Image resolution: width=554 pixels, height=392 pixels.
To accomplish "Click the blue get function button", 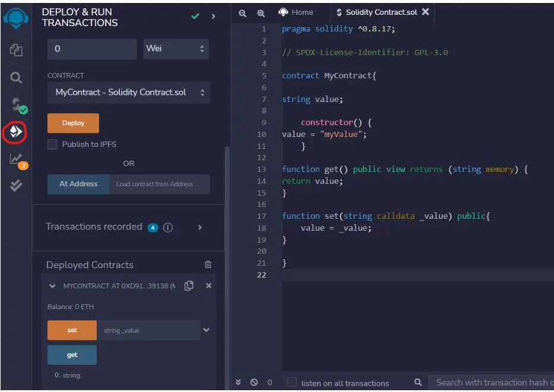I will pos(72,355).
